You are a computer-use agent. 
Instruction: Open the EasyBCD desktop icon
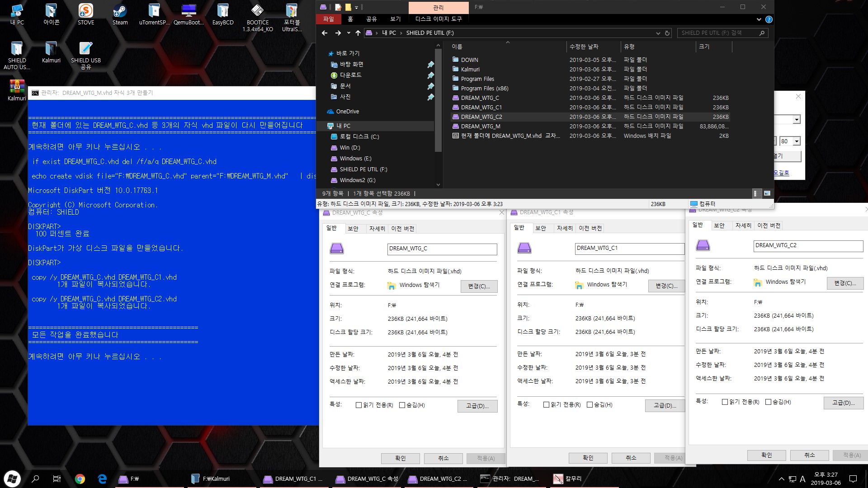[223, 14]
